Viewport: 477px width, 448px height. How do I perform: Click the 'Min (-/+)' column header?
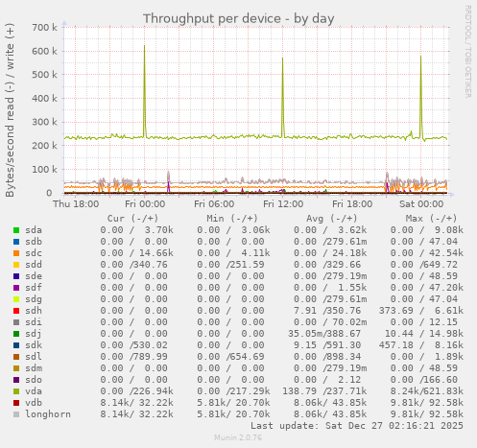(x=232, y=219)
